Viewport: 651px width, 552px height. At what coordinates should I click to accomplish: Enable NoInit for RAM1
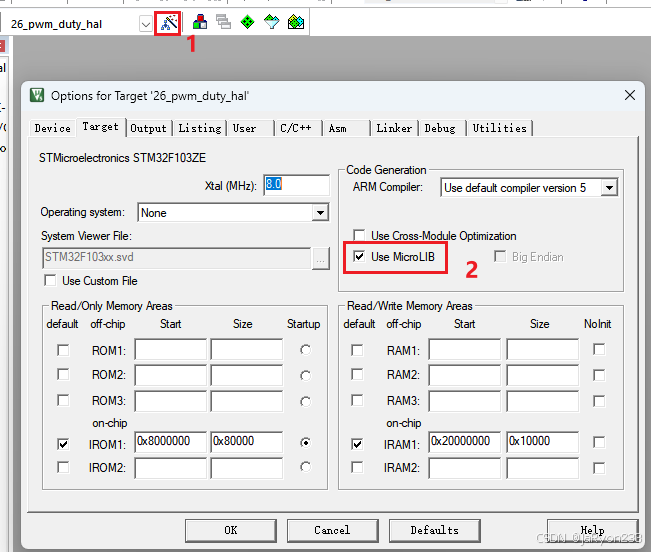pyautogui.click(x=599, y=349)
